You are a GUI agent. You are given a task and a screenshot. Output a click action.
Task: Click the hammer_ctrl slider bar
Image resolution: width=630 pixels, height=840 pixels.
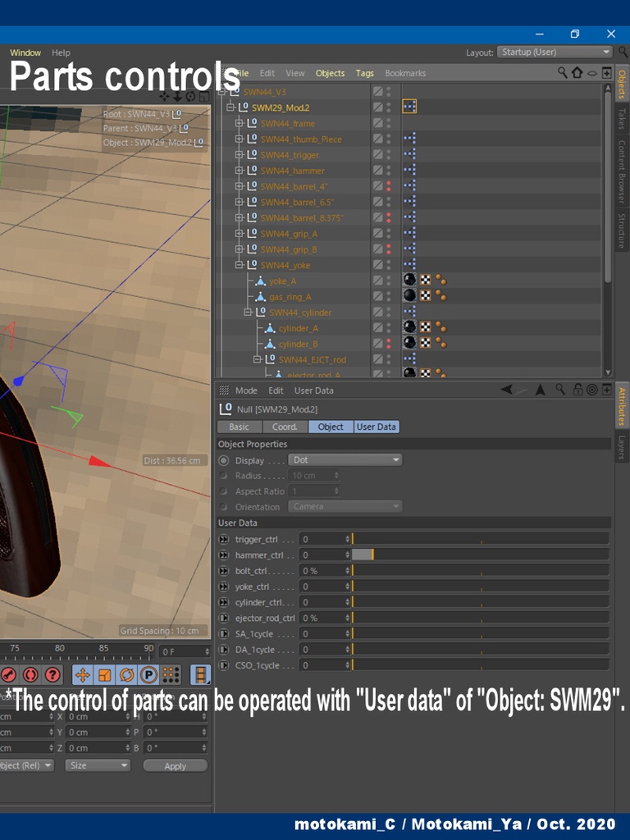[480, 555]
